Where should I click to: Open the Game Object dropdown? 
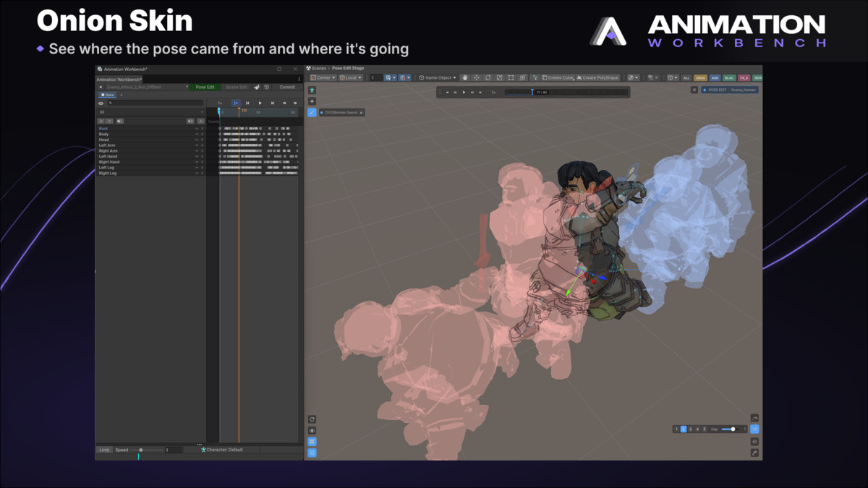[438, 77]
